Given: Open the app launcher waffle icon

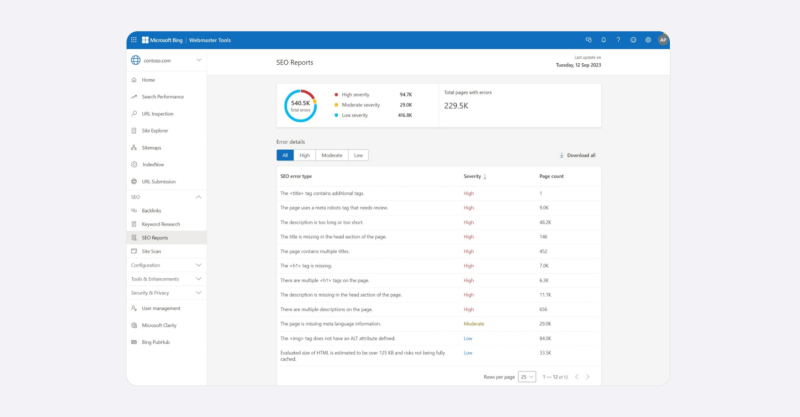Looking at the screenshot, I should point(133,40).
